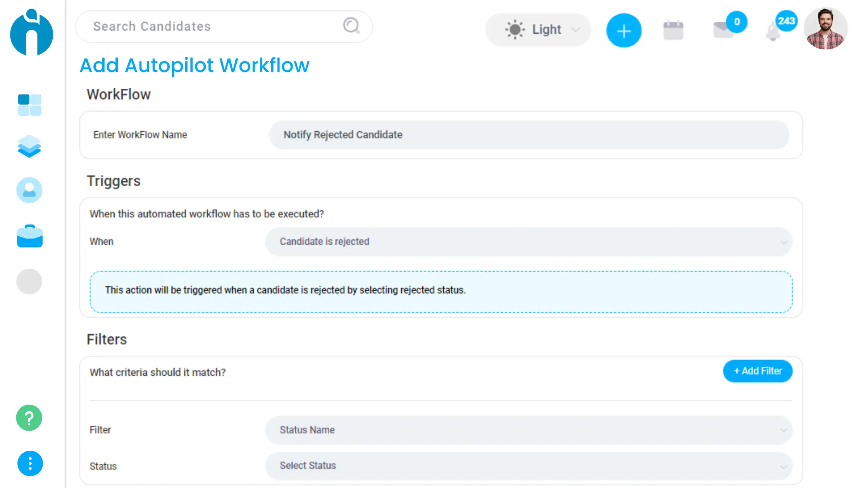Open the mail inbox icon

tap(723, 30)
